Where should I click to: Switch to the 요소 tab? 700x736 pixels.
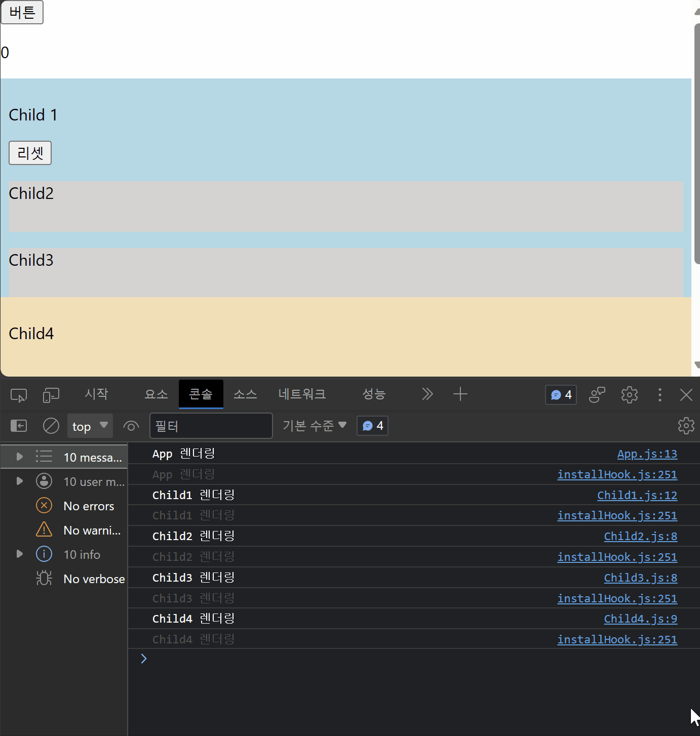[156, 394]
